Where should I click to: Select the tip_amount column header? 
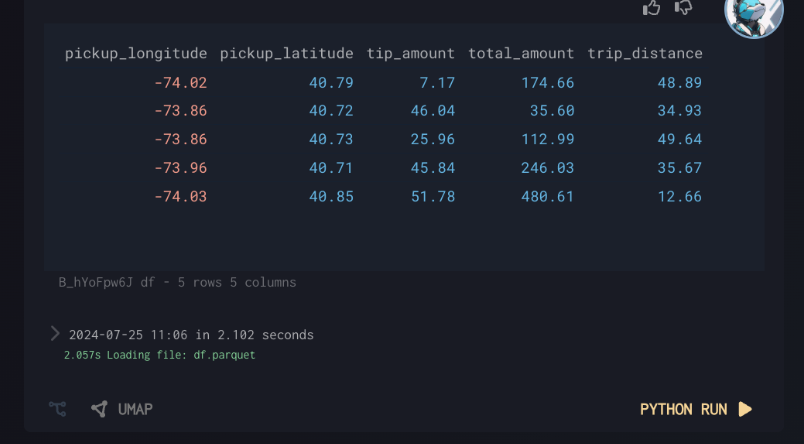coord(411,53)
